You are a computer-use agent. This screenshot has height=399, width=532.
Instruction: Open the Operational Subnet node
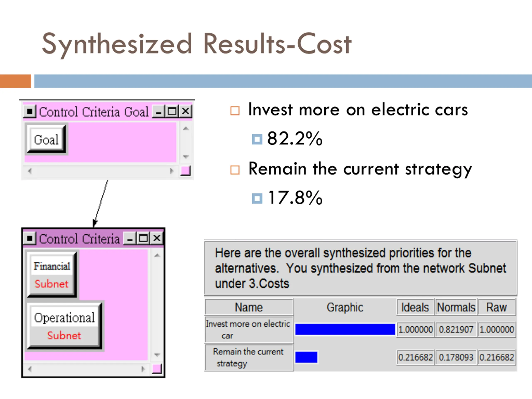tap(64, 326)
